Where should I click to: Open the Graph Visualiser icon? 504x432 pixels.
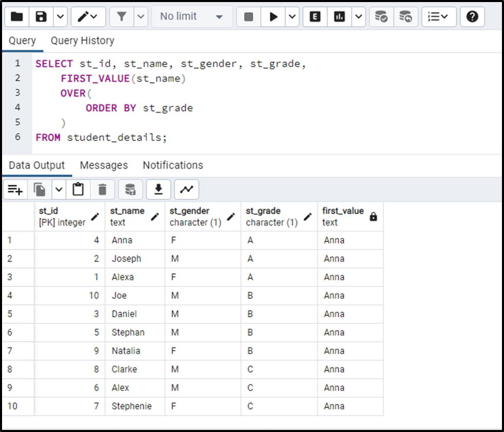(x=187, y=190)
